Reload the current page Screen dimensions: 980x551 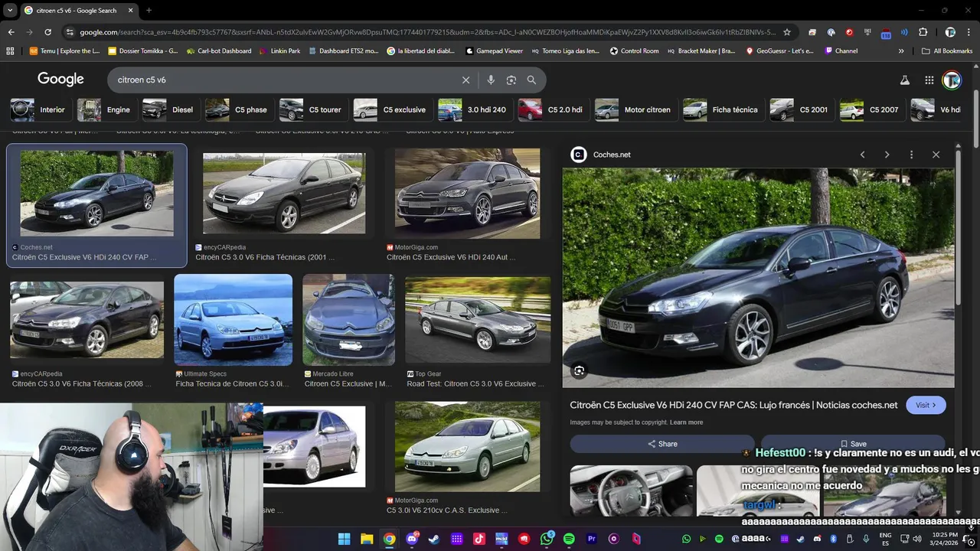coord(47,32)
